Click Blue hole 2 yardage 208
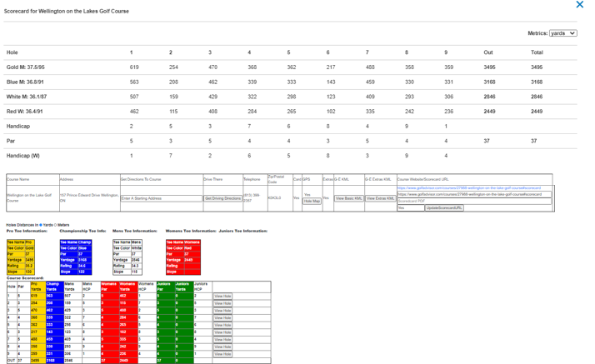Viewport: 595px width, 364px height. tap(173, 82)
